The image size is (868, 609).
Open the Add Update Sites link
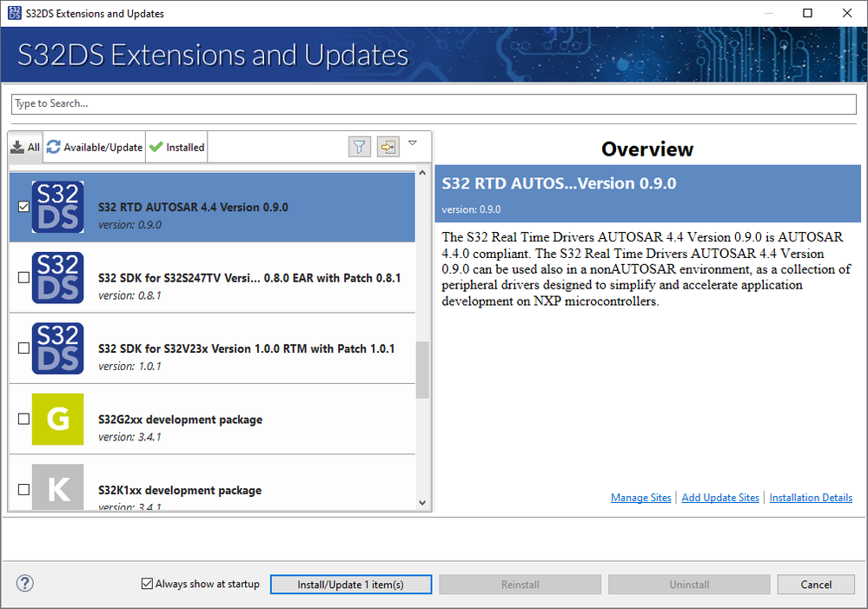pos(720,498)
